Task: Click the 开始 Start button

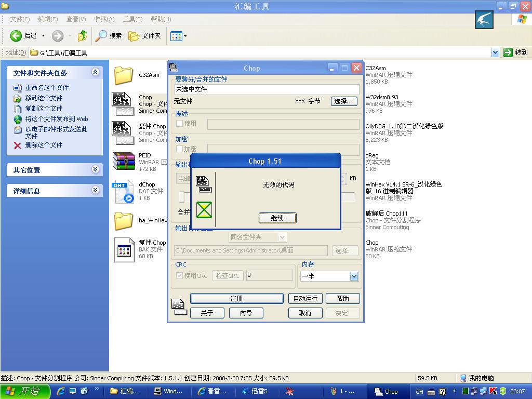Action: (x=25, y=391)
